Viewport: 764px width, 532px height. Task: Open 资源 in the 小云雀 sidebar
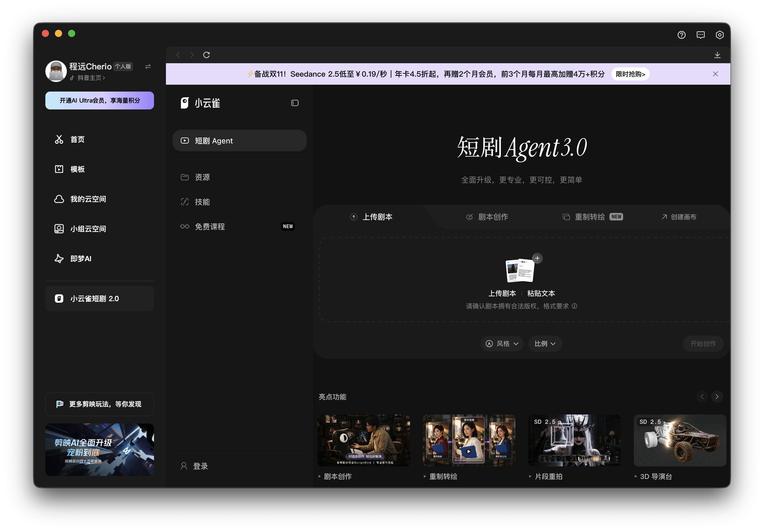click(240, 177)
